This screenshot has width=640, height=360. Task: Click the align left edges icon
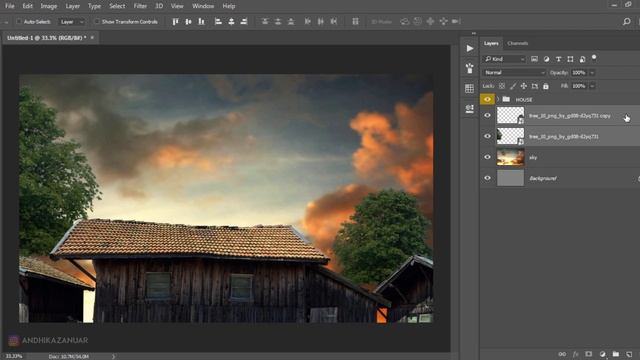tap(218, 22)
